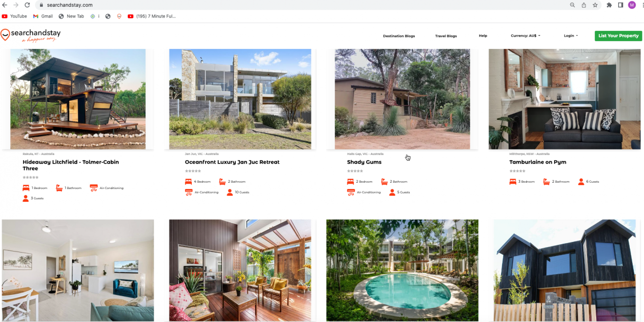Open the Chrome three-dot menu

click(642, 5)
